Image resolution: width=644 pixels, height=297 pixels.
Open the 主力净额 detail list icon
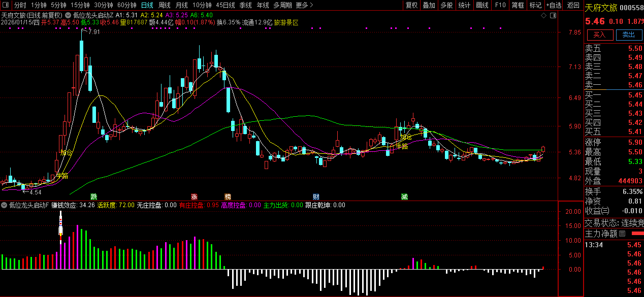tap(622, 234)
